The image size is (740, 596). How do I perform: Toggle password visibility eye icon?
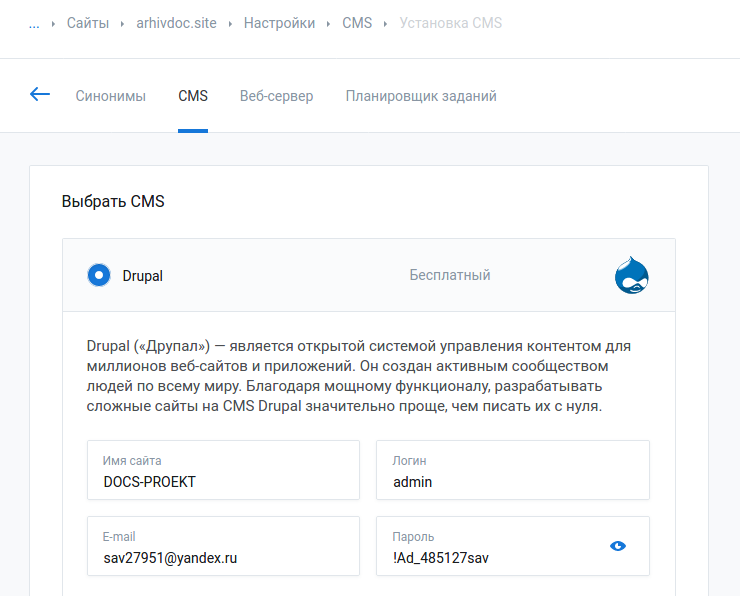pyautogui.click(x=618, y=546)
